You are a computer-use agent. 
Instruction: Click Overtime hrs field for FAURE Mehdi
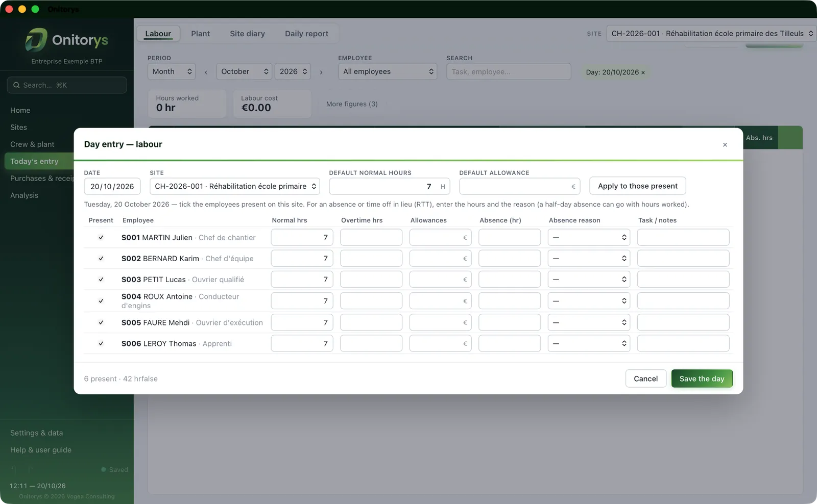pos(371,322)
